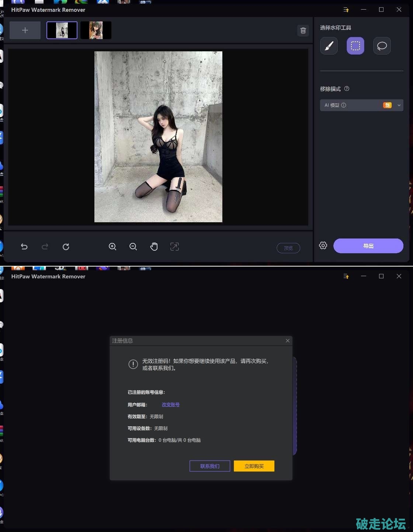Click the reset/refresh icon
The width and height of the screenshot is (413, 532).
click(66, 247)
